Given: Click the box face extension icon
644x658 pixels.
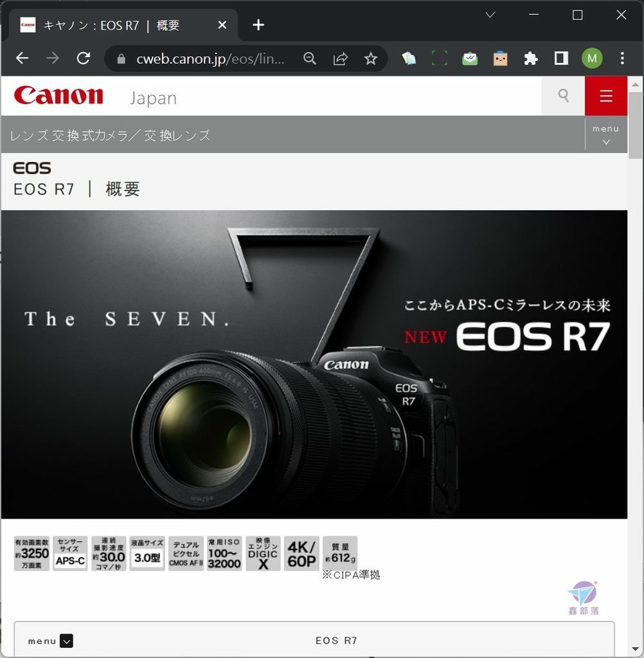Looking at the screenshot, I should 500,58.
